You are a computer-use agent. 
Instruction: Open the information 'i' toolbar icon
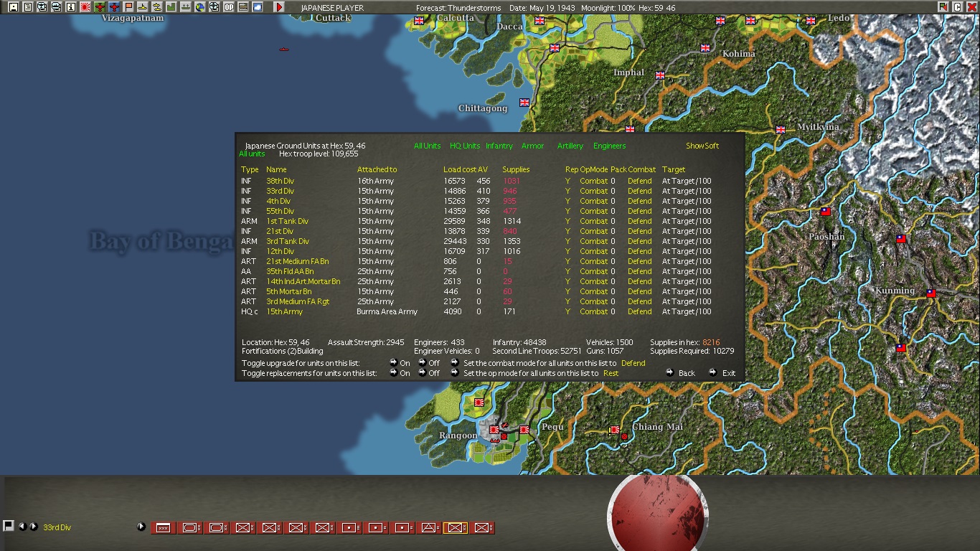pos(70,7)
